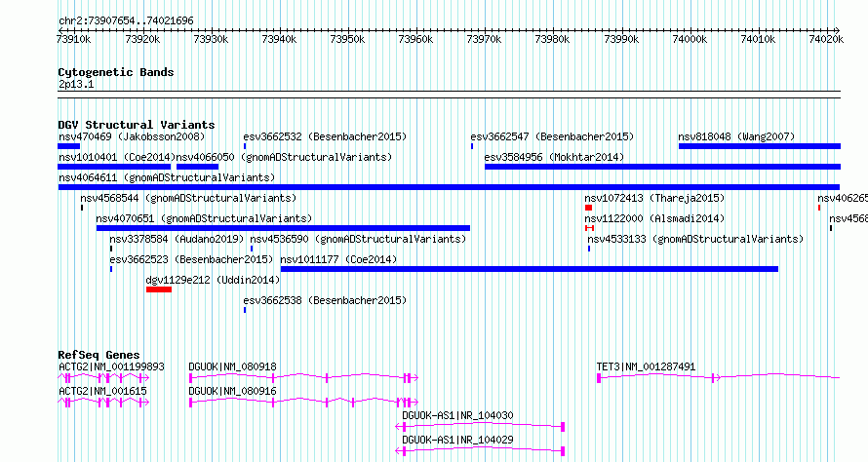Click the ACTG2|NM_001615 gene label
The height and width of the screenshot is (462, 868).
point(102,391)
